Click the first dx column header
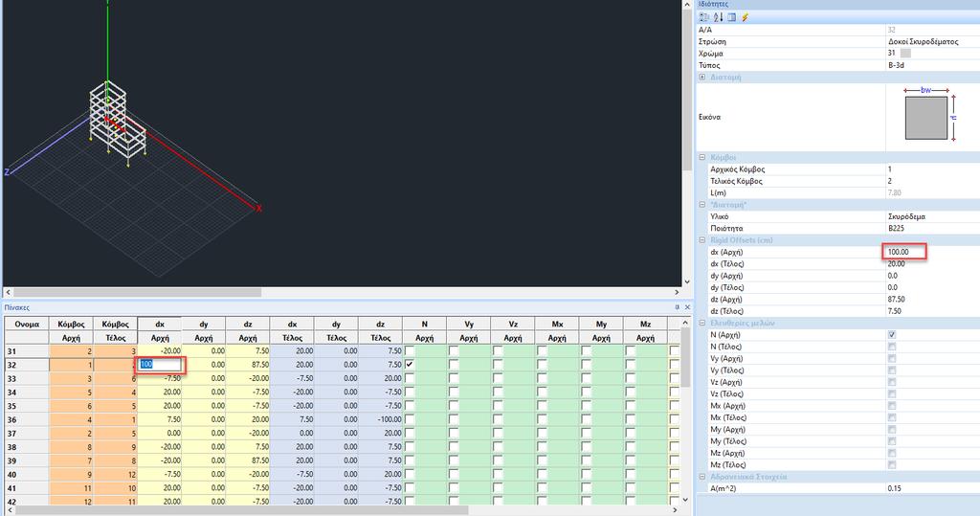 (x=160, y=324)
